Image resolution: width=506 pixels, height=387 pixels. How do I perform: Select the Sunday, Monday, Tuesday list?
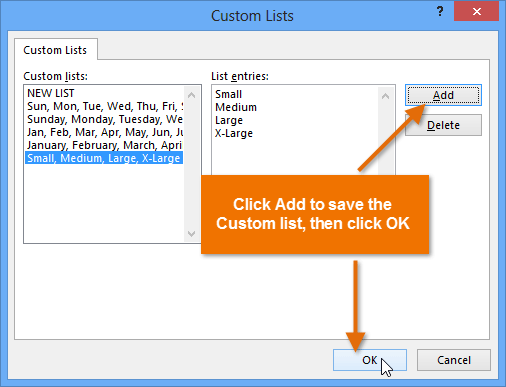point(104,119)
